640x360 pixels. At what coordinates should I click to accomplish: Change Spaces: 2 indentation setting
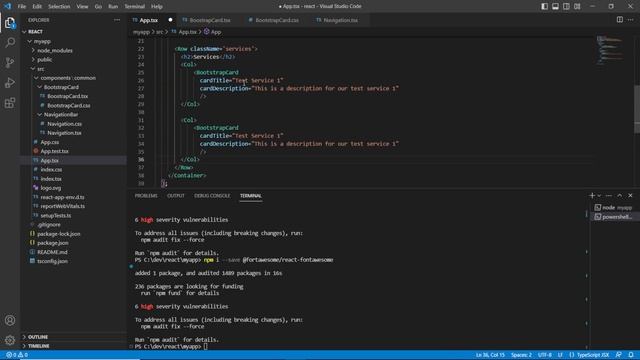[x=521, y=355]
